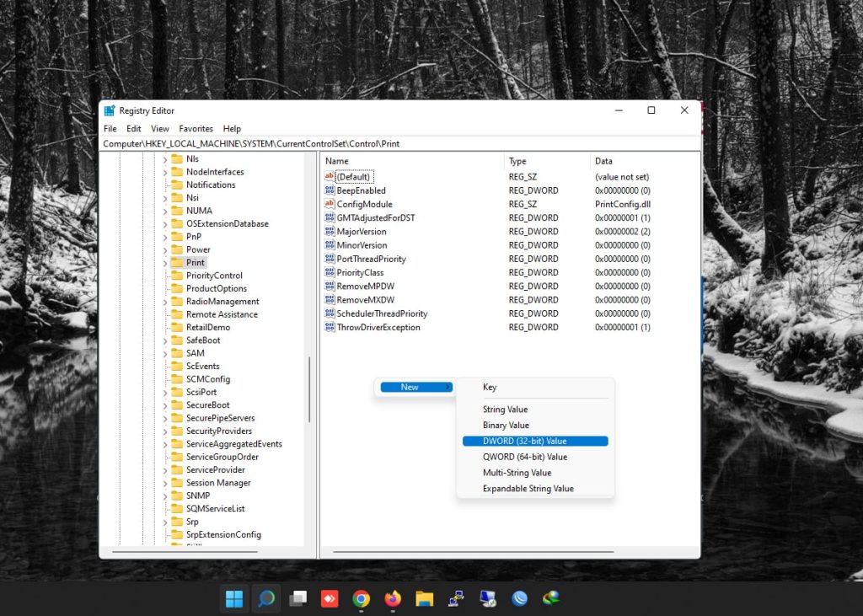Open Google Chrome from the taskbar

coord(361,598)
